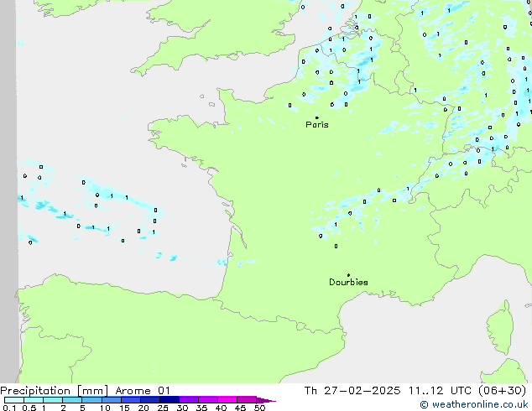Click Corsica island on the map
532x411 pixels.
coord(500,328)
